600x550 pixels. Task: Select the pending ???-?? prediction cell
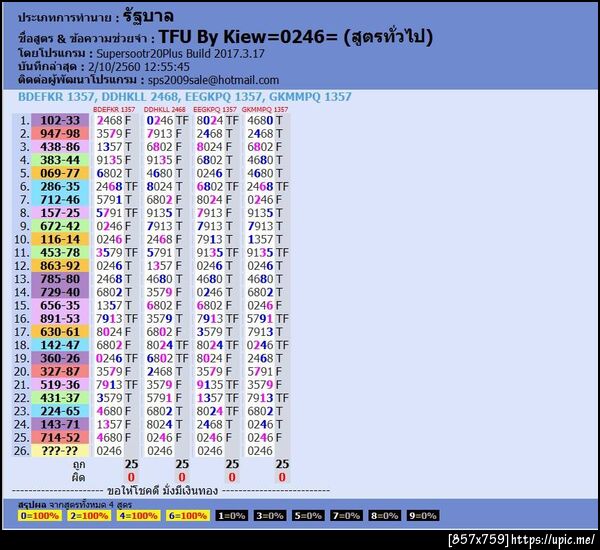pyautogui.click(x=60, y=450)
